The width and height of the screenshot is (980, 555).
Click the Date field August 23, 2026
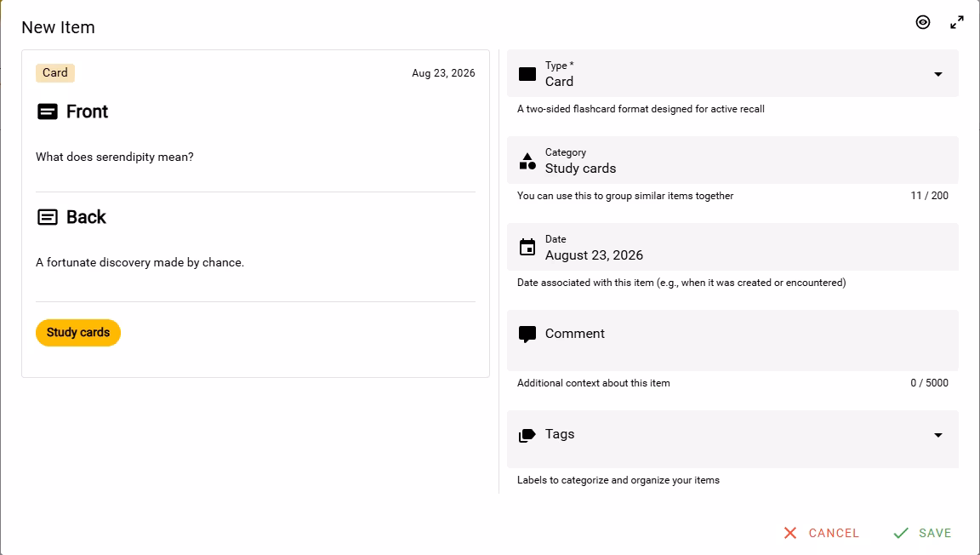coord(732,247)
